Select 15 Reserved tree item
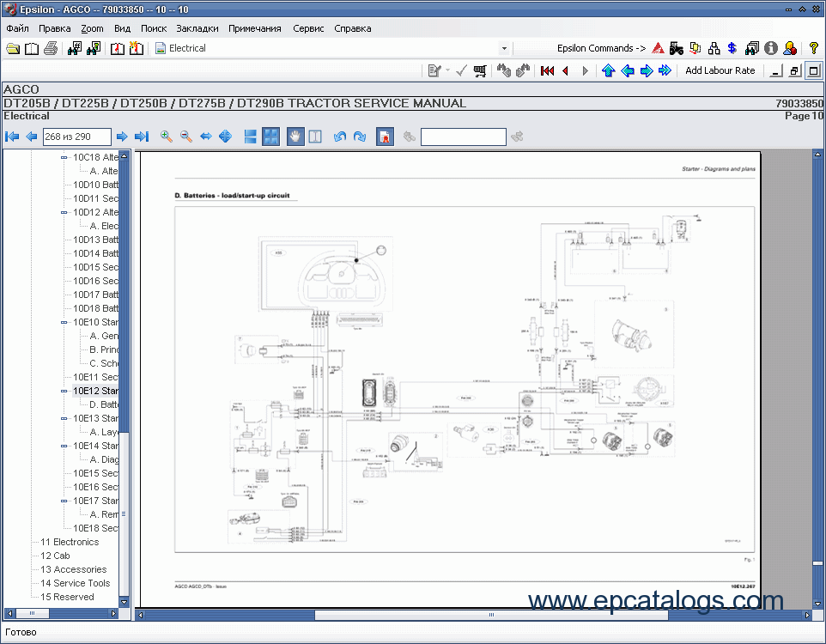Image resolution: width=826 pixels, height=644 pixels. tap(68, 597)
